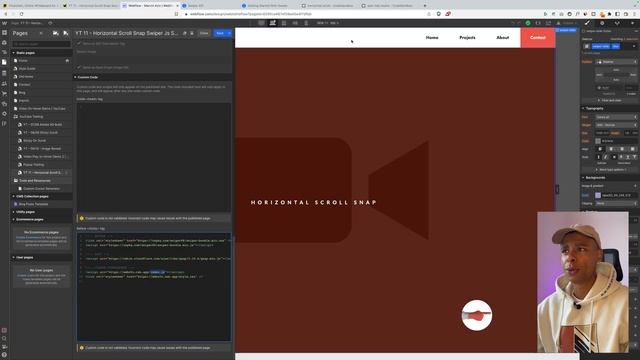640x360 pixels.
Task: Click About link in site navbar
Action: 502,38
